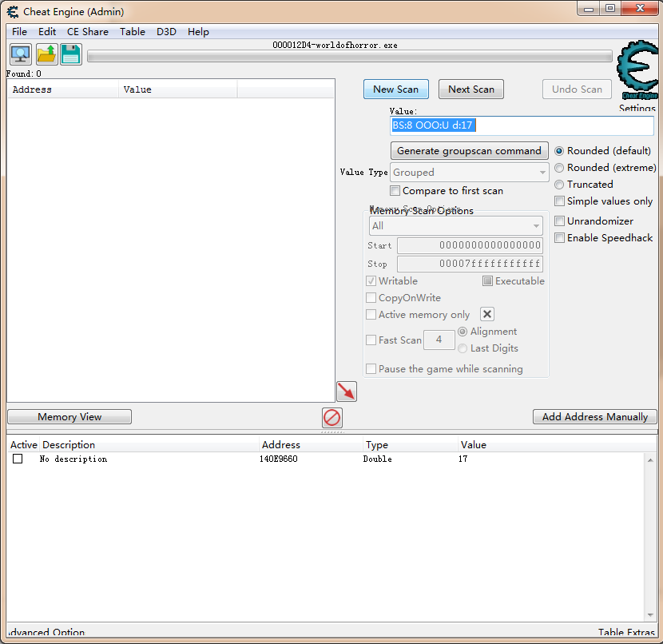The width and height of the screenshot is (663, 644).
Task: Click the Stop address field
Action: 470,264
